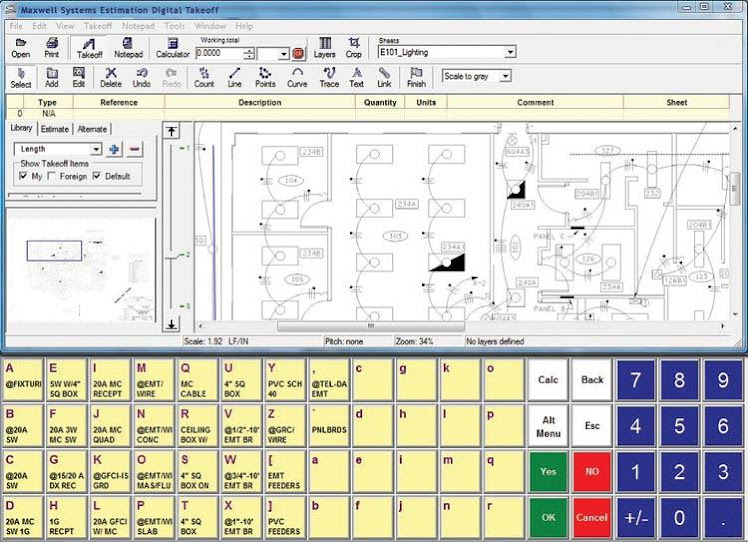Click the jump-to-bottom arrow below zoom slider
Screen dimensions: 748x542
172,324
